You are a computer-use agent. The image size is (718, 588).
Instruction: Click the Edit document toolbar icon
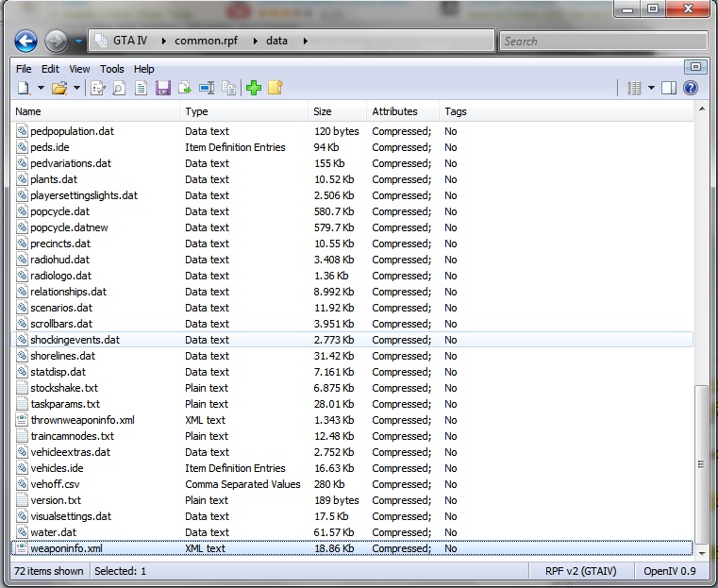tap(98, 88)
